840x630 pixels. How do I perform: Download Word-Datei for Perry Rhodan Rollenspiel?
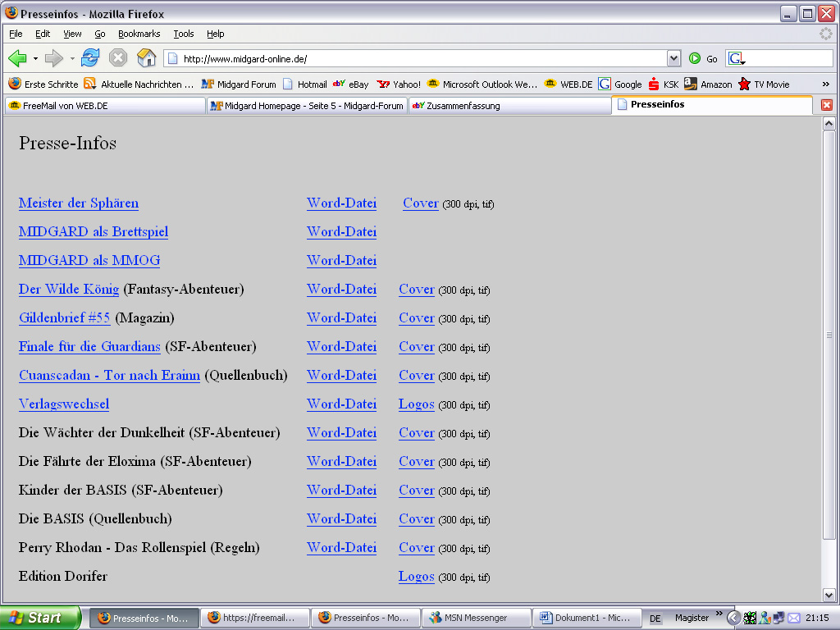point(341,547)
